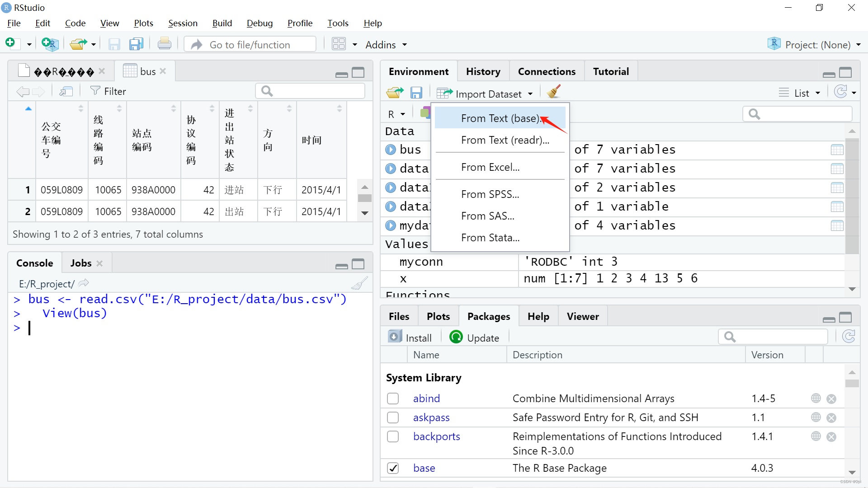This screenshot has width=868, height=488.
Task: Select From SPSS menu entry
Action: point(500,194)
